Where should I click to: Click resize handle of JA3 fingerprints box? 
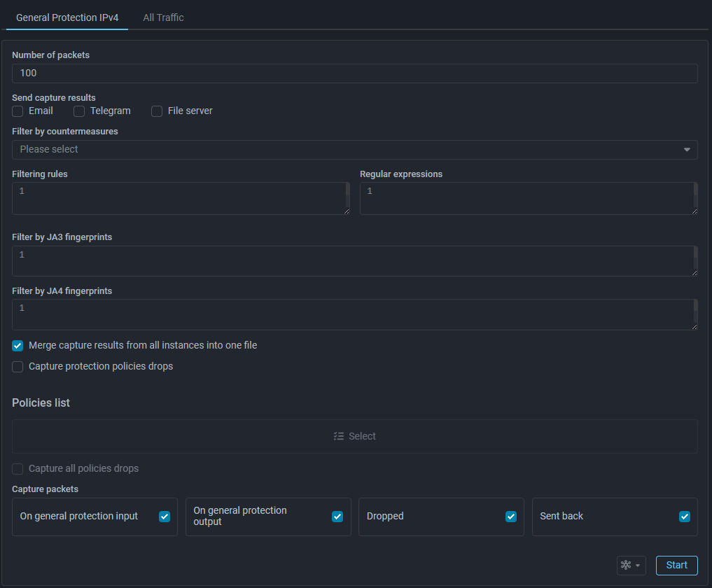point(694,272)
